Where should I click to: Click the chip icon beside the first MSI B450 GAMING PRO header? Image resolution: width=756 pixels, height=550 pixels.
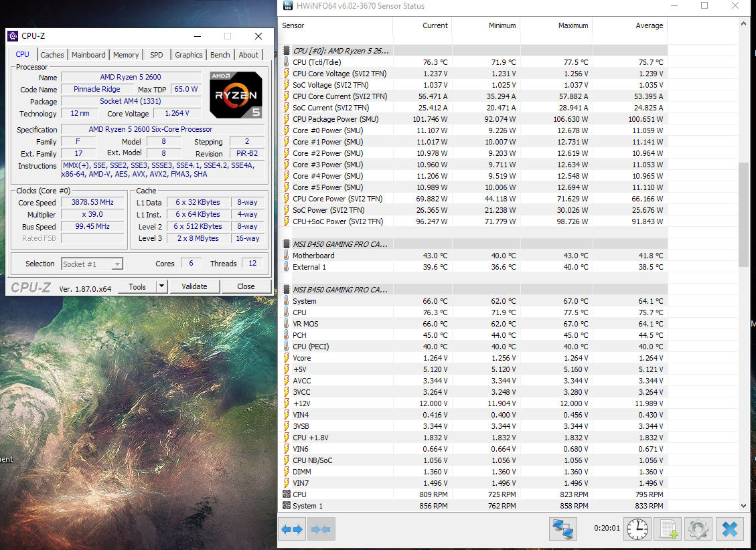(287, 244)
